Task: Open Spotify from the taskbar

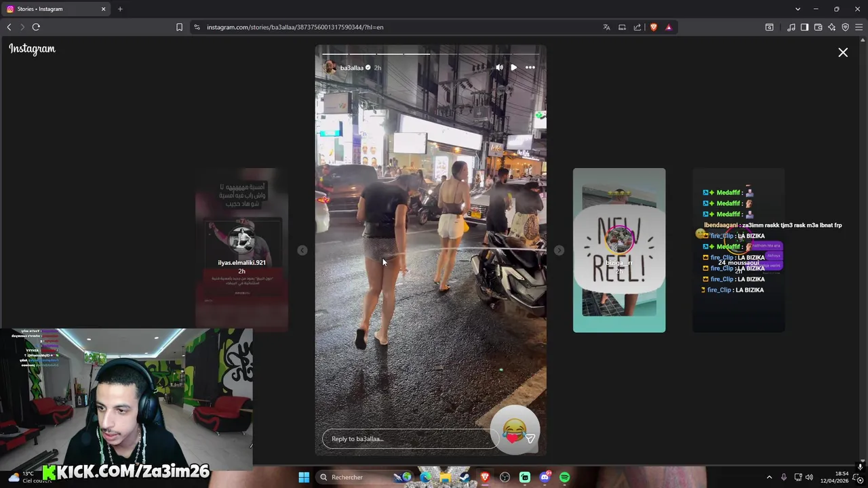Action: coord(564,477)
